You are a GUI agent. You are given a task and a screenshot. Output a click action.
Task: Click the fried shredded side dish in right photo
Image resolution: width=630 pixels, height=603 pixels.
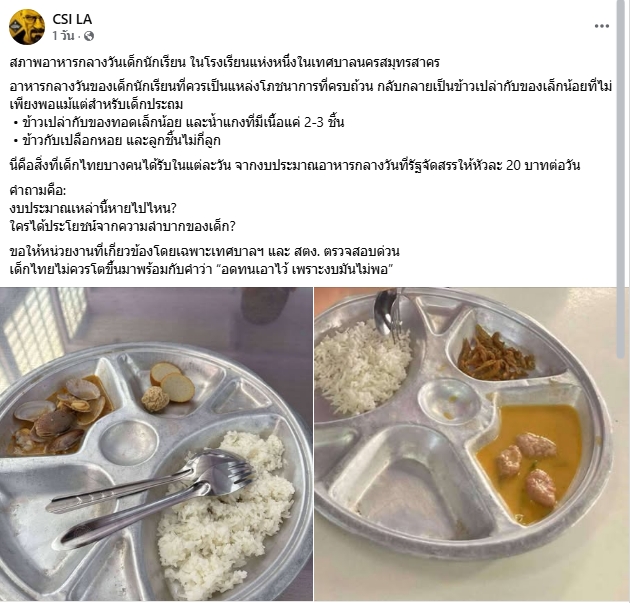tap(495, 353)
